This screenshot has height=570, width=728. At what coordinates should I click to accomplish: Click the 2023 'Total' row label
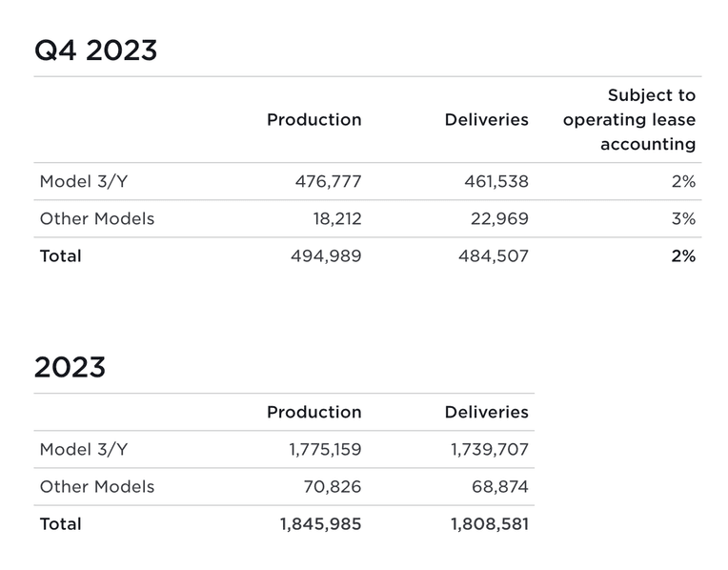coord(61,524)
